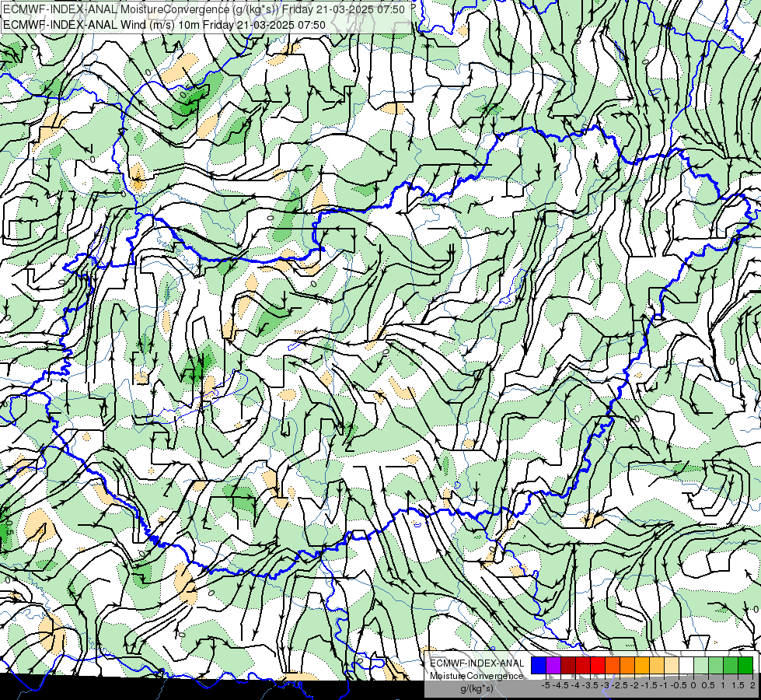
Task: Click the bright red swatch between -3.5 and -3
Action: click(598, 665)
